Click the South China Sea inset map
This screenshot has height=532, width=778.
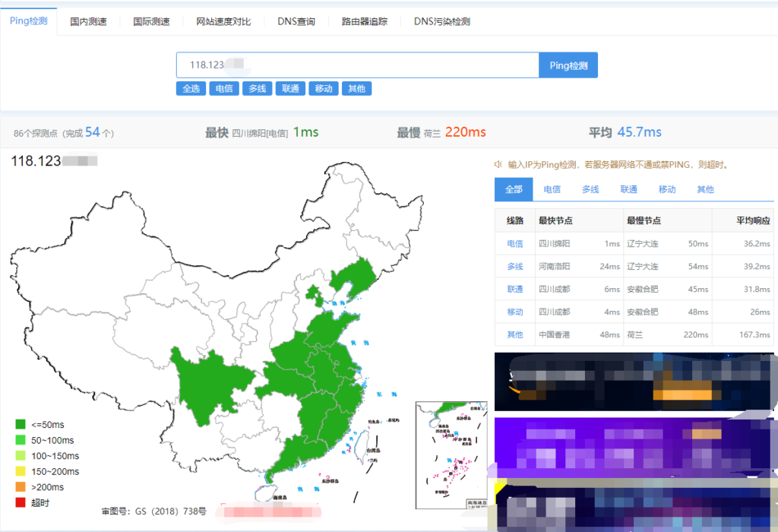pos(451,455)
